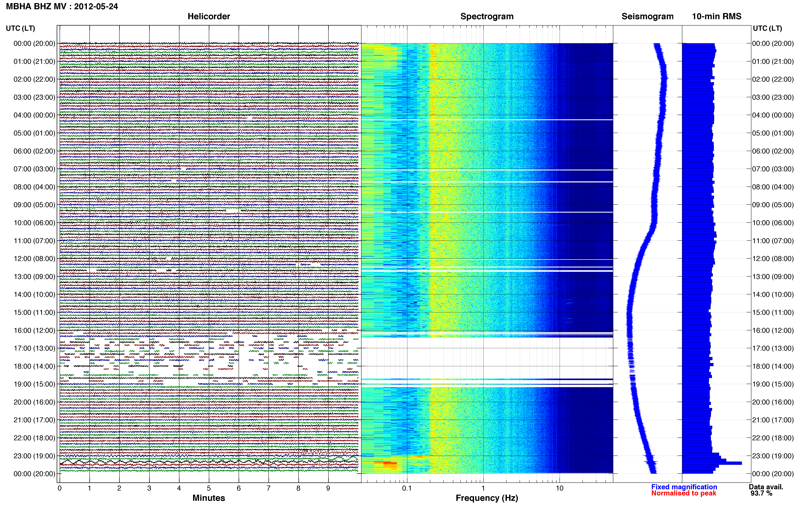Click the "06:00 (02:00)" label on the Helicorder axis
The image size is (812, 508).
point(34,151)
